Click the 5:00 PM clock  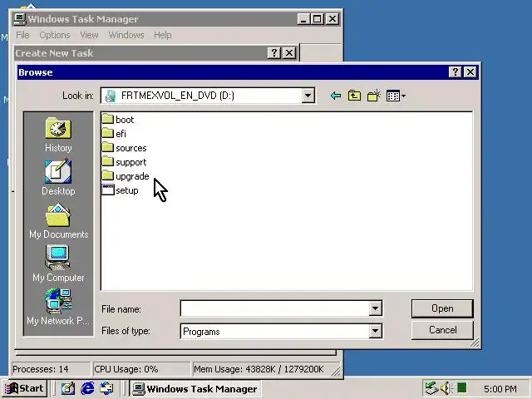(x=500, y=389)
